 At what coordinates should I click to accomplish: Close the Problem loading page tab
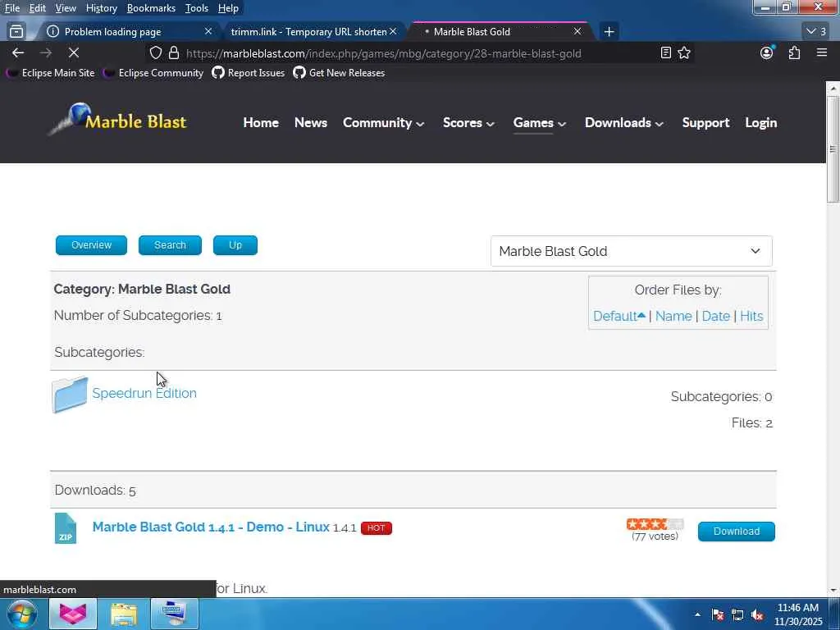pyautogui.click(x=208, y=32)
